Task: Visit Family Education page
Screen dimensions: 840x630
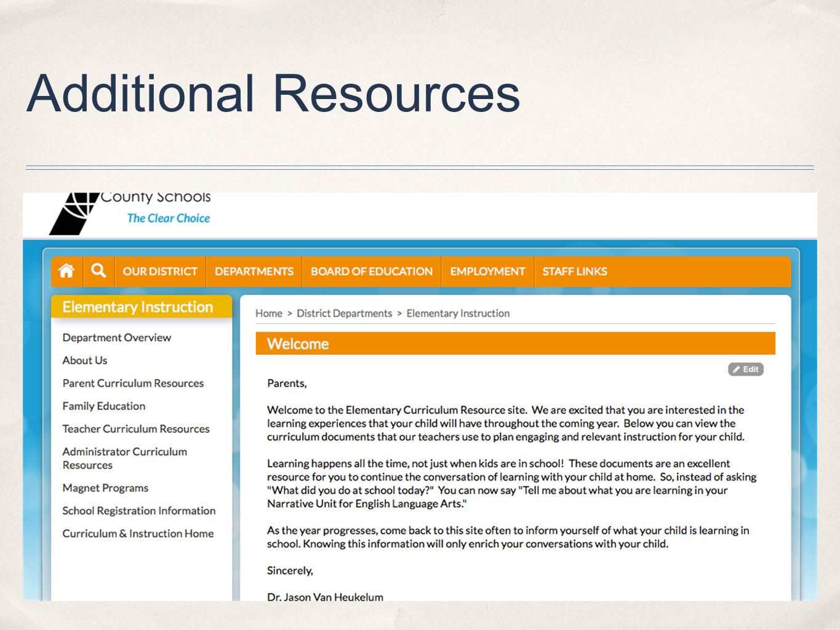Action: click(x=104, y=405)
